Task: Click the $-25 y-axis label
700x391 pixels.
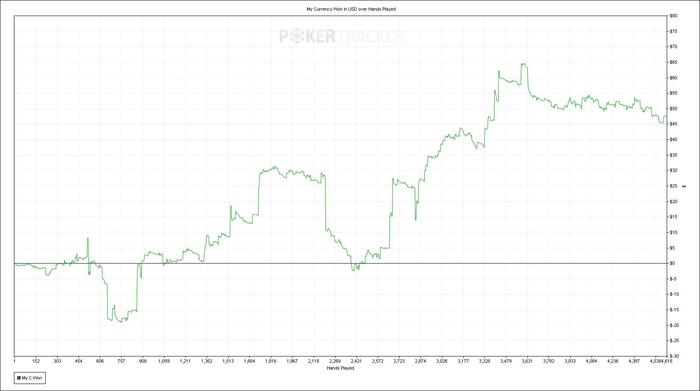Action: [x=674, y=341]
